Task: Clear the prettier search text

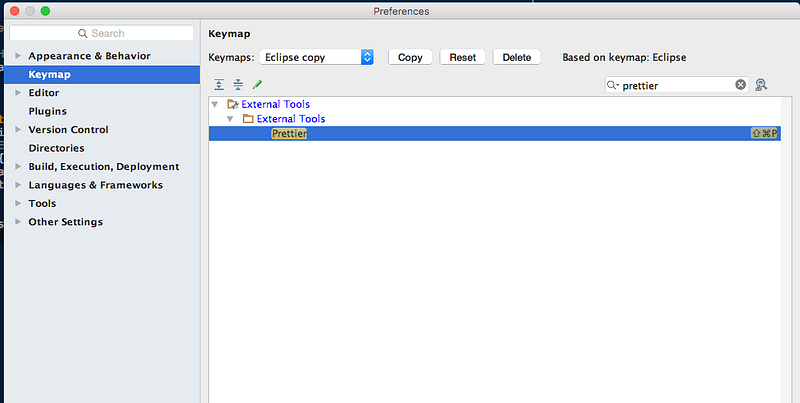Action: point(740,85)
